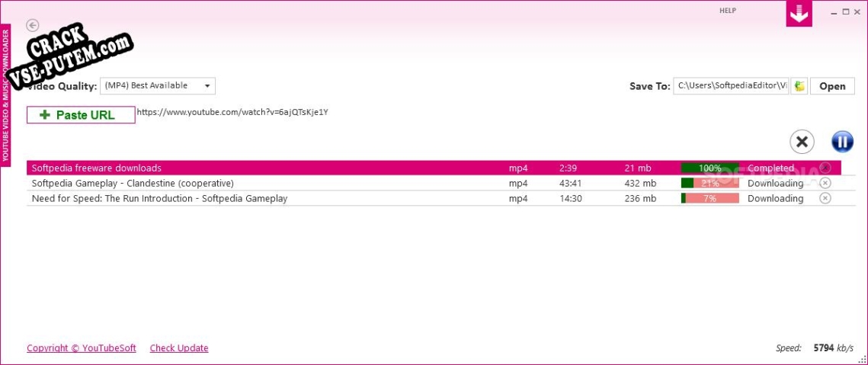
Task: Click the 21% progress bar
Action: (709, 183)
